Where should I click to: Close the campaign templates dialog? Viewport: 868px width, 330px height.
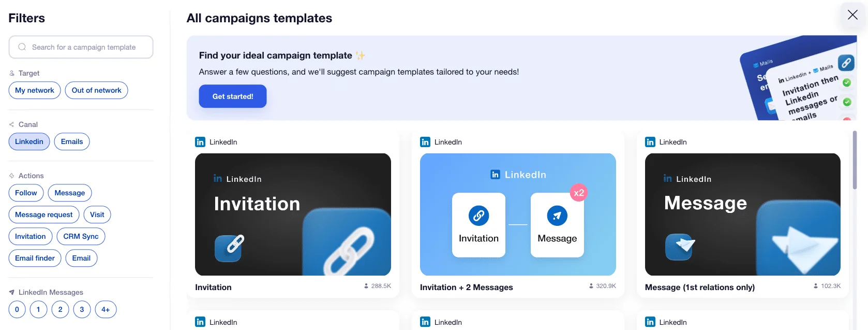tap(852, 15)
